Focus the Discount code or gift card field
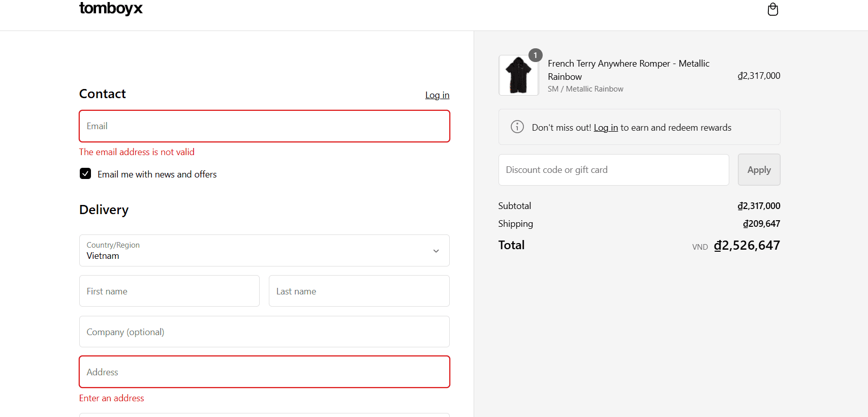The width and height of the screenshot is (868, 417). pos(613,170)
